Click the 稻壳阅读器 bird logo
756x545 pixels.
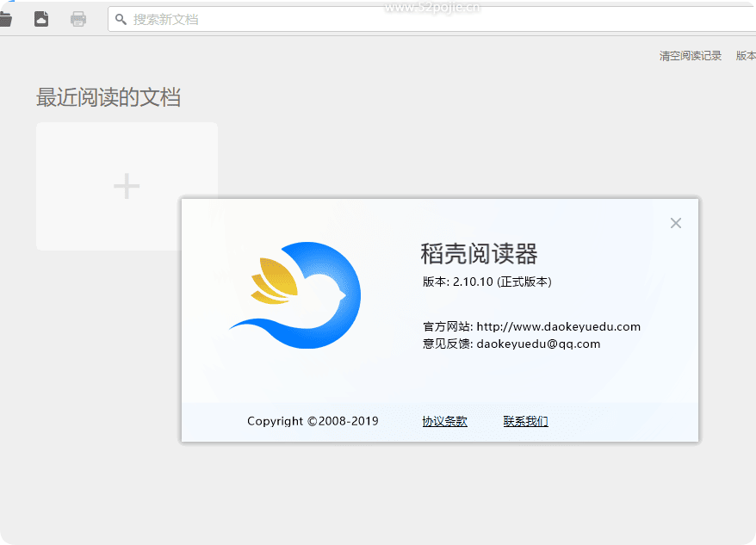pyautogui.click(x=295, y=294)
